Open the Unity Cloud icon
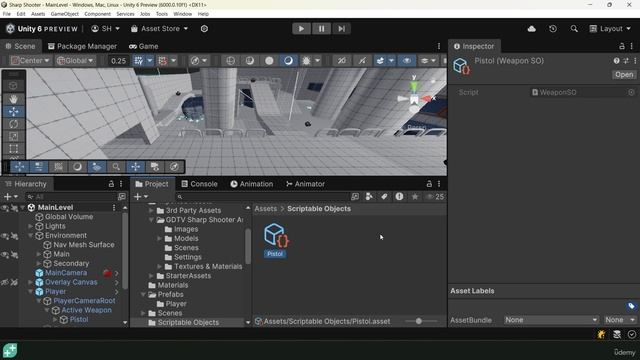 pos(531,29)
